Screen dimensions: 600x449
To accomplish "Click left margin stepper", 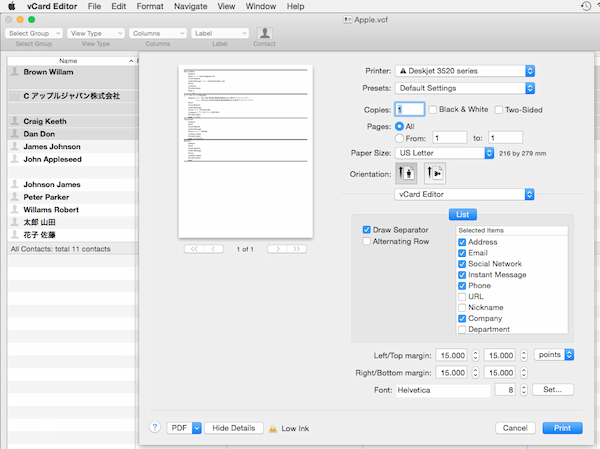I will point(476,355).
